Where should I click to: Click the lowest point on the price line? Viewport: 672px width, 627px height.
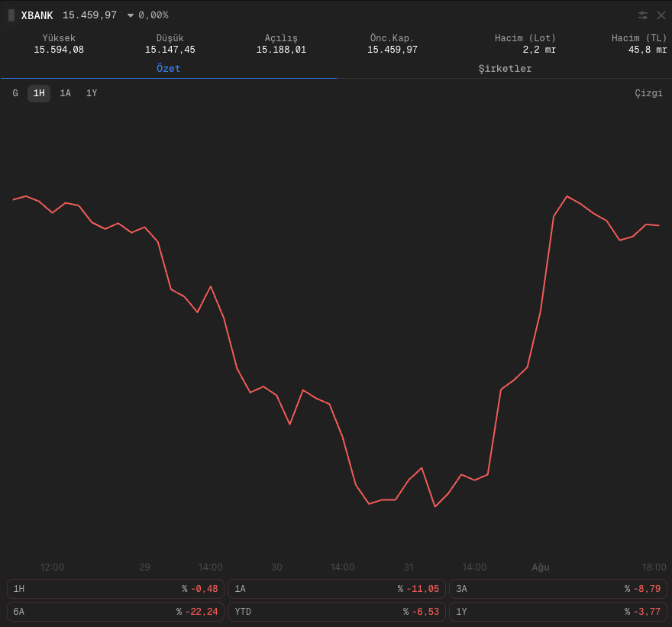pos(435,506)
